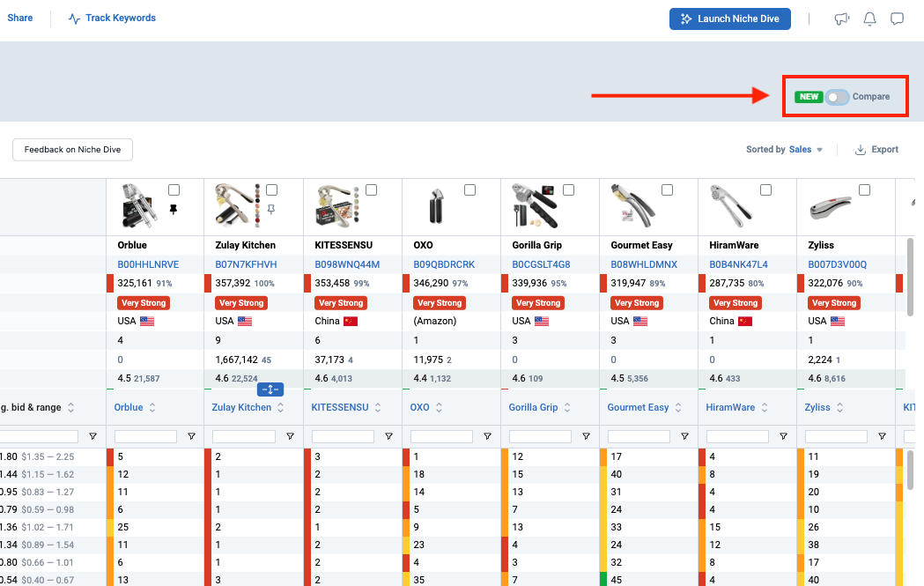Click the HiramWare column header text

730,407
